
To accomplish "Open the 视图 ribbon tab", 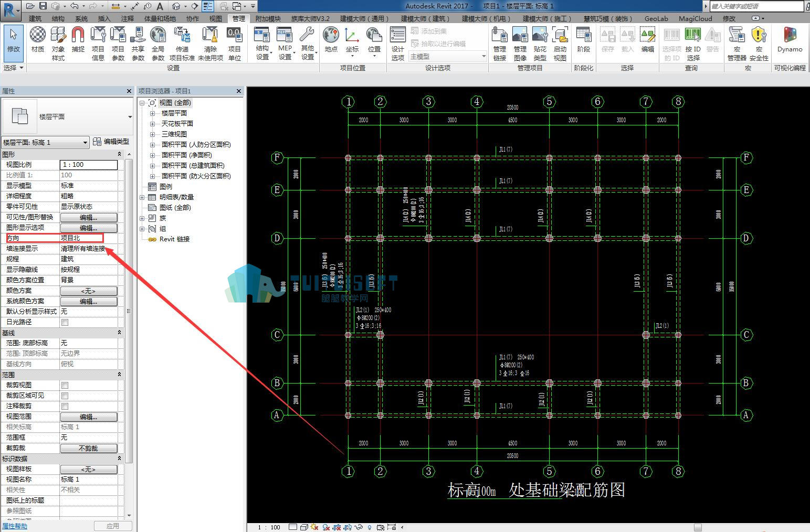I will point(215,18).
